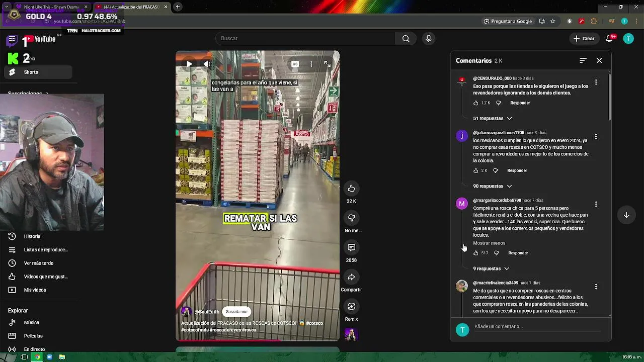644x362 pixels.
Task: Focus the Añade un comentario field
Action: coord(538,327)
